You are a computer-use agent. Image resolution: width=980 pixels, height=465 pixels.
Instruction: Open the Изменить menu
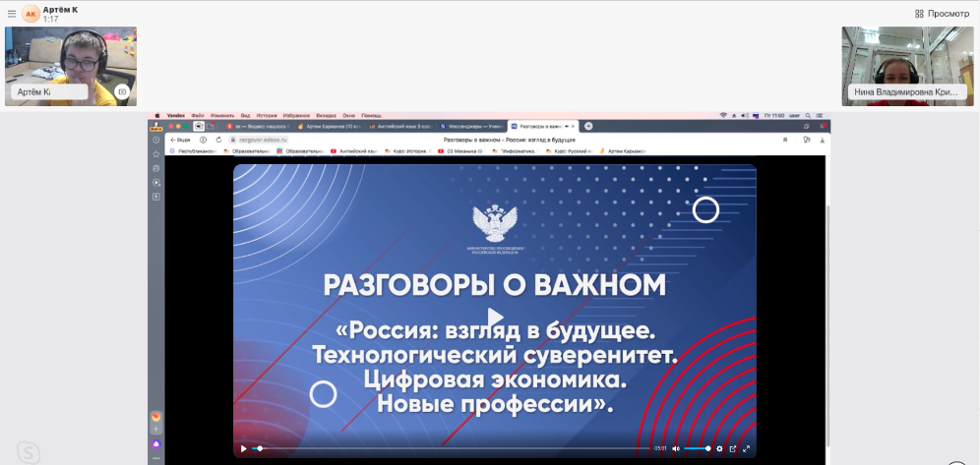222,115
